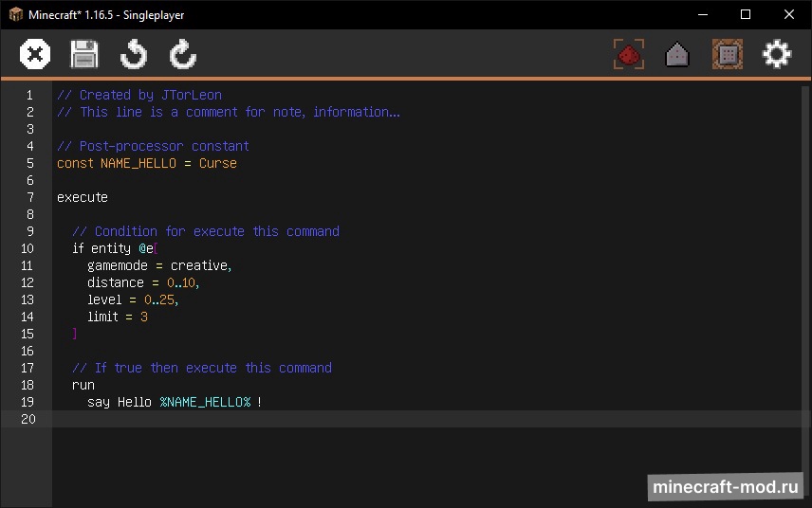The height and width of the screenshot is (508, 812).
Task: Click the command block icon
Action: (727, 54)
